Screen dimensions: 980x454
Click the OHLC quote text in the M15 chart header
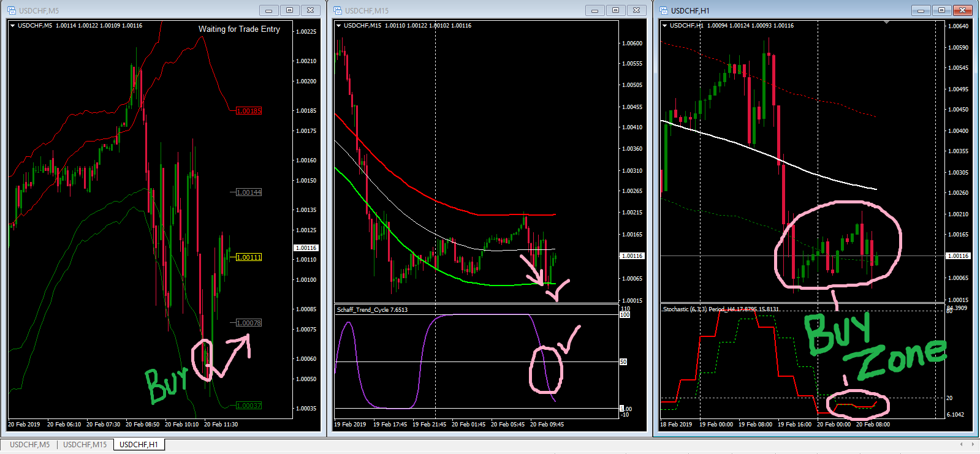428,26
